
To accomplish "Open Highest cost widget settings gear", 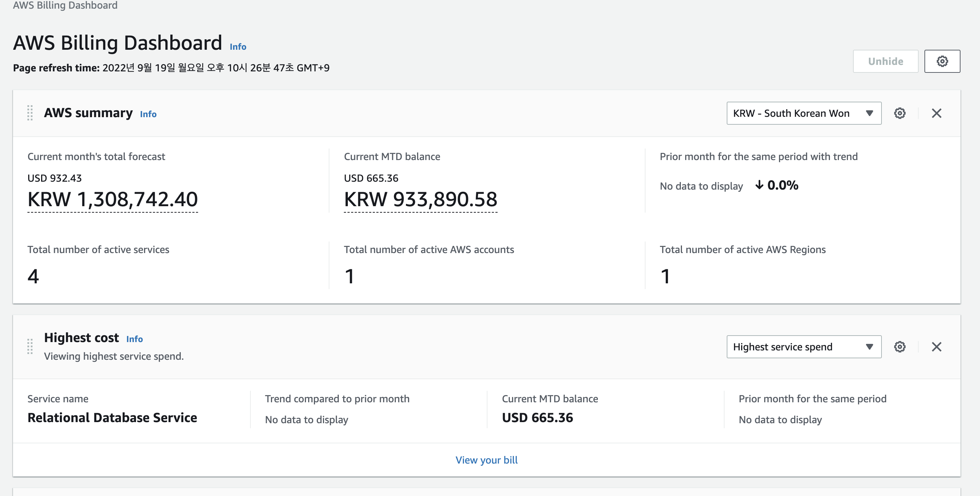I will pos(899,347).
